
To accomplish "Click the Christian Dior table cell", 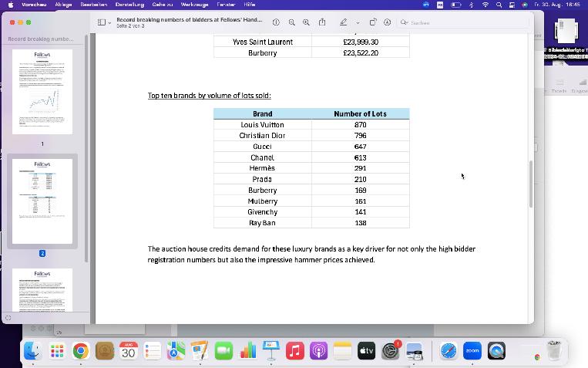I will click(263, 136).
